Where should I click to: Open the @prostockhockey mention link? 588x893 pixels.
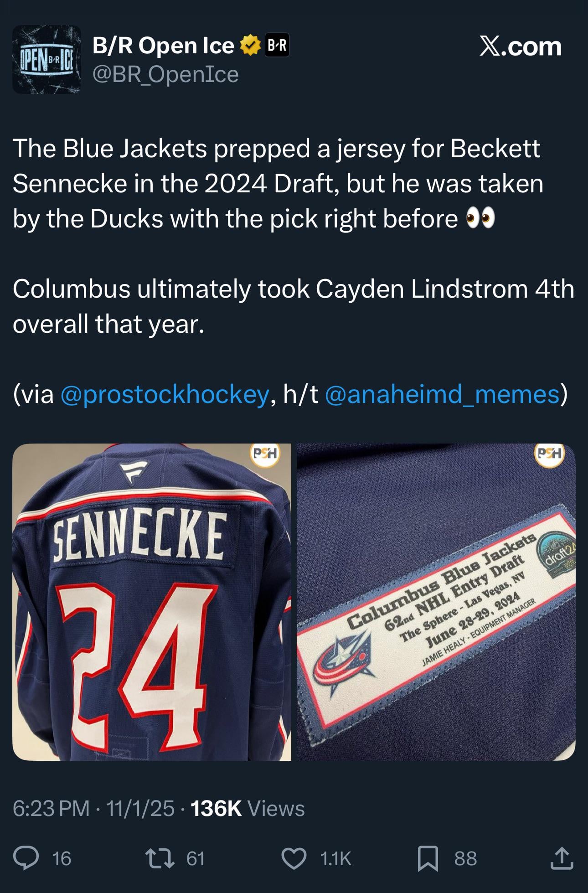(x=165, y=394)
